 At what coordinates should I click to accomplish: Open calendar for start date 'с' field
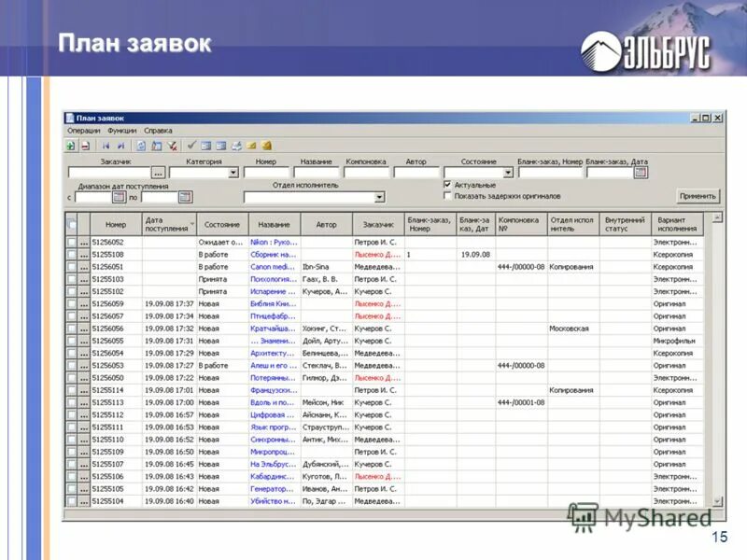point(119,197)
